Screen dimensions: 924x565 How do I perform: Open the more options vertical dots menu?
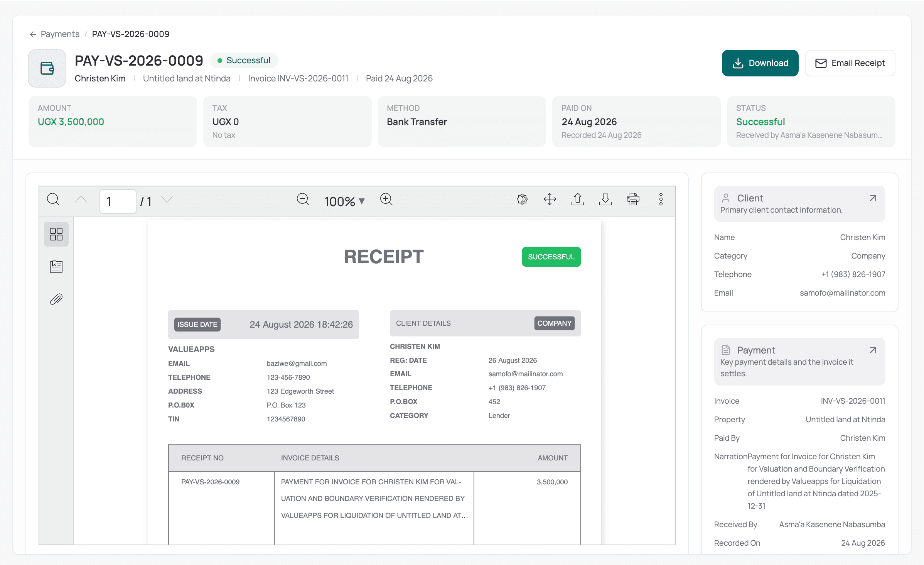[661, 200]
